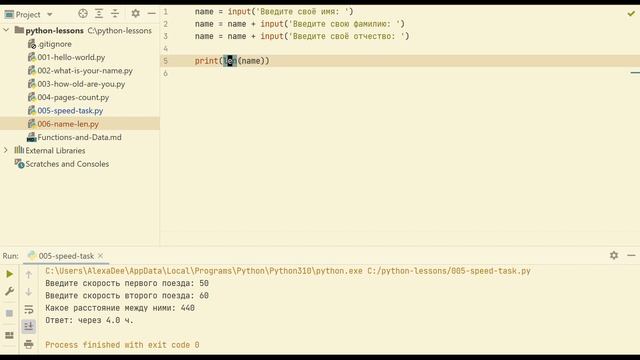Click 'Process finished with exit code 0' text
Image resolution: width=640 pixels, height=360 pixels.
122,345
